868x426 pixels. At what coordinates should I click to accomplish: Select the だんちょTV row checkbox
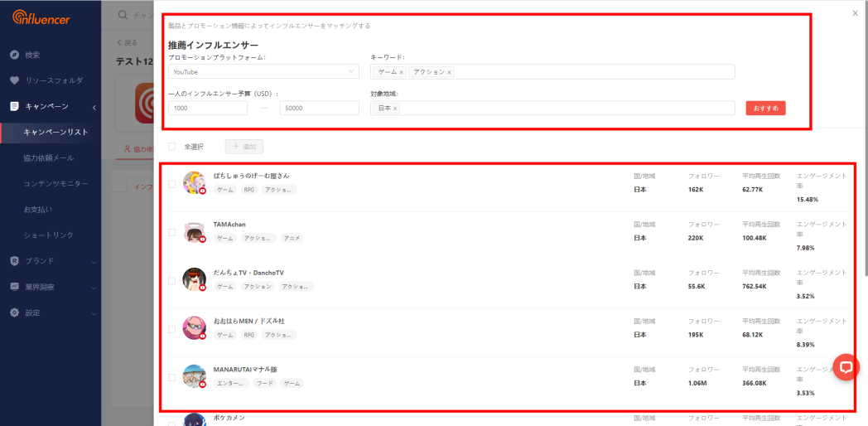pyautogui.click(x=171, y=281)
